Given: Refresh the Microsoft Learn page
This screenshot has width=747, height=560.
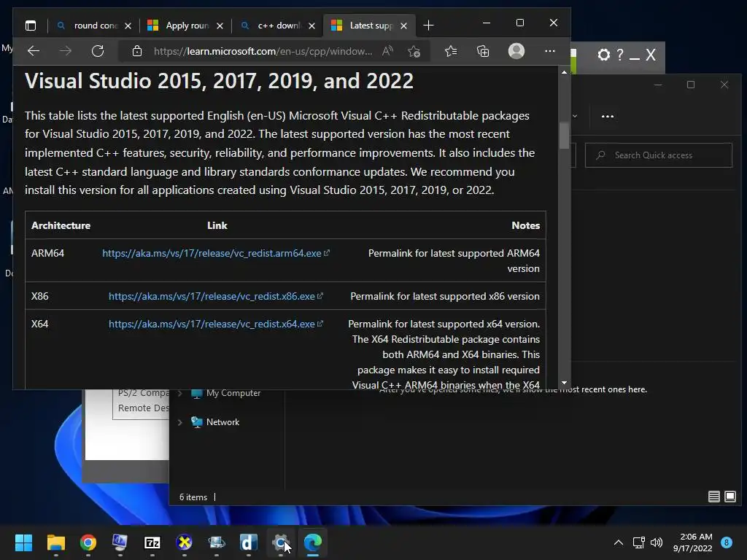Looking at the screenshot, I should pos(98,51).
